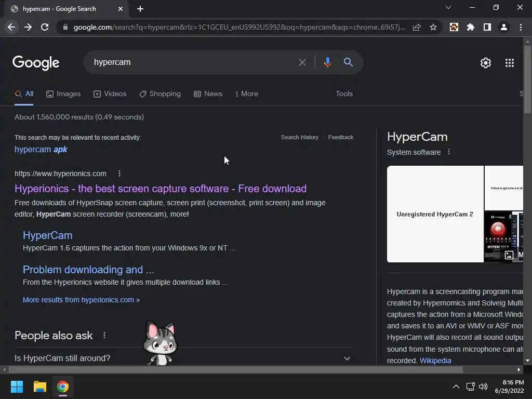The width and height of the screenshot is (532, 399).
Task: Open Google quick settings gear
Action: [486, 63]
